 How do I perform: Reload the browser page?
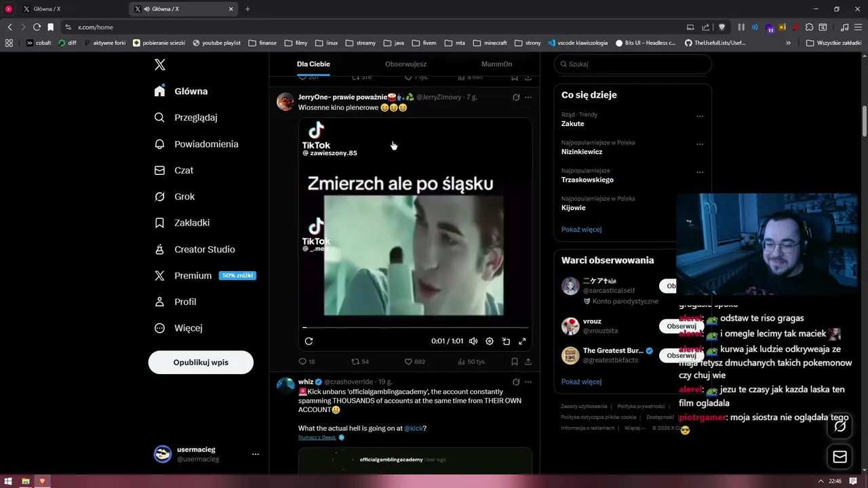(37, 27)
